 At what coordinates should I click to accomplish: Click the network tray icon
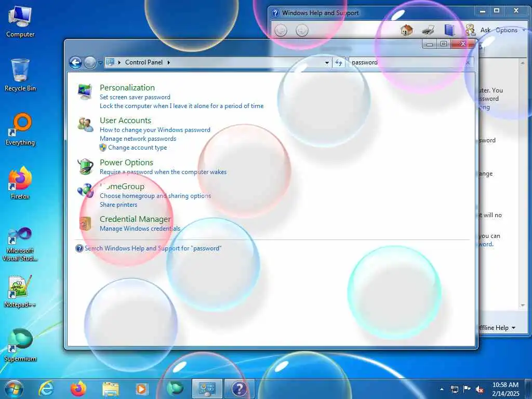pyautogui.click(x=454, y=389)
